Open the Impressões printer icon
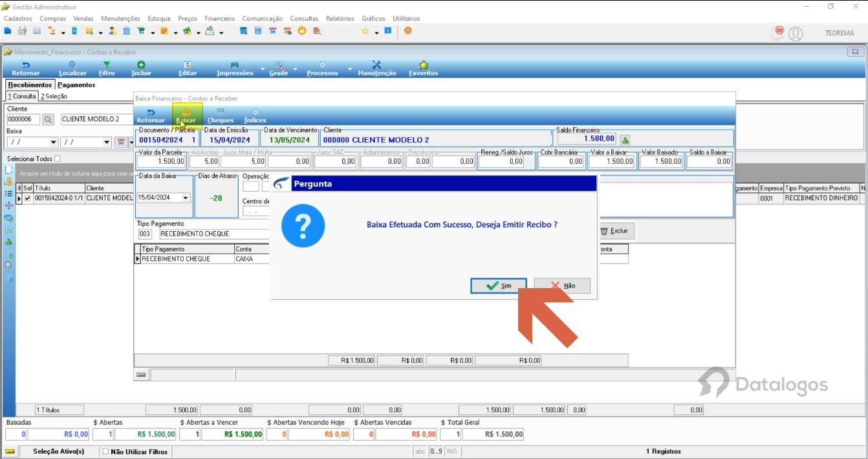 pyautogui.click(x=235, y=65)
